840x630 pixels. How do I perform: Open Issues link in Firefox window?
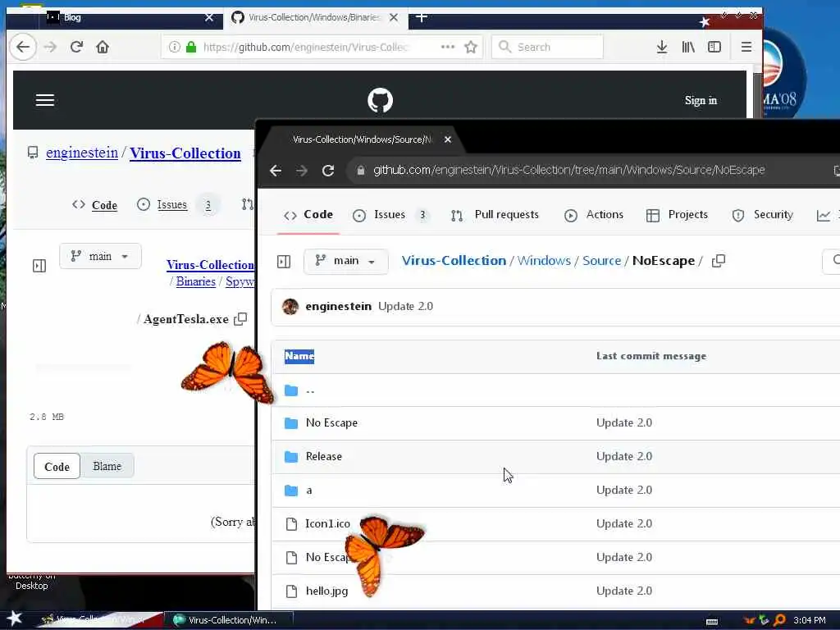(172, 204)
